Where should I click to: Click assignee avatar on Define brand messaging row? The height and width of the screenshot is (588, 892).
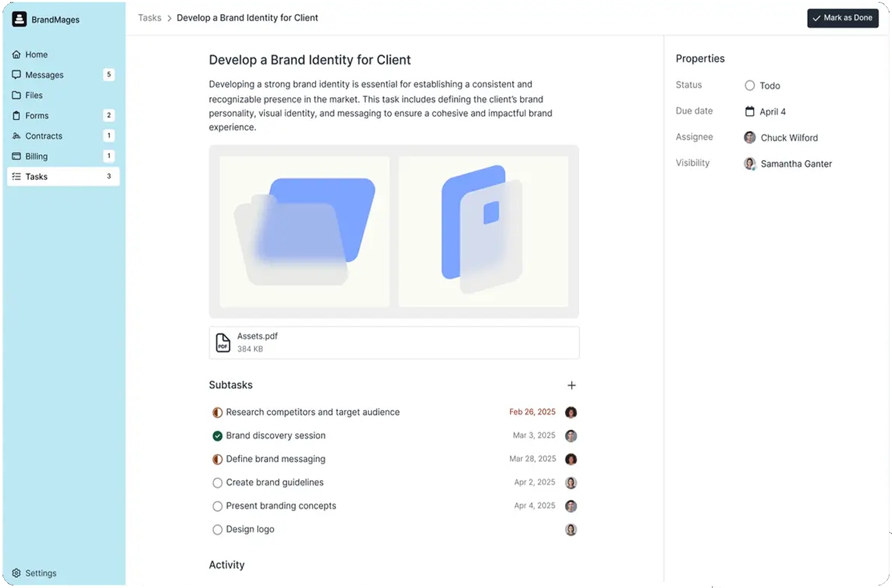[x=571, y=459]
